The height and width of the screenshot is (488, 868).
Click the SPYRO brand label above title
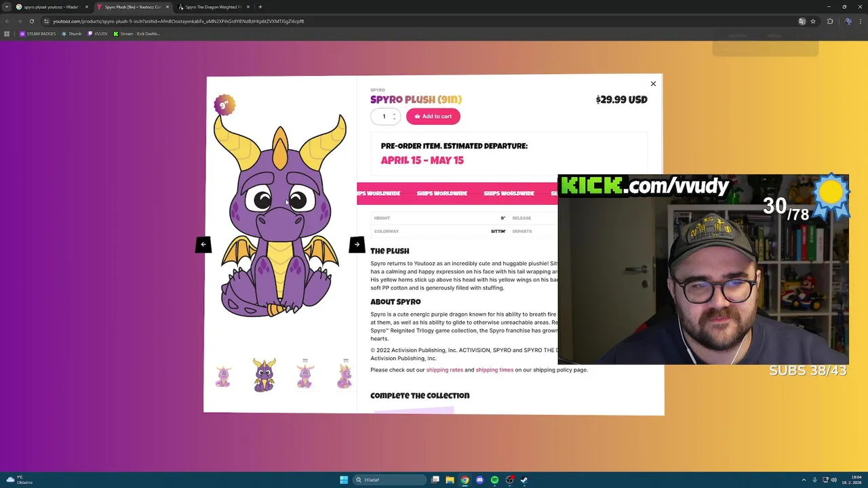pos(378,90)
